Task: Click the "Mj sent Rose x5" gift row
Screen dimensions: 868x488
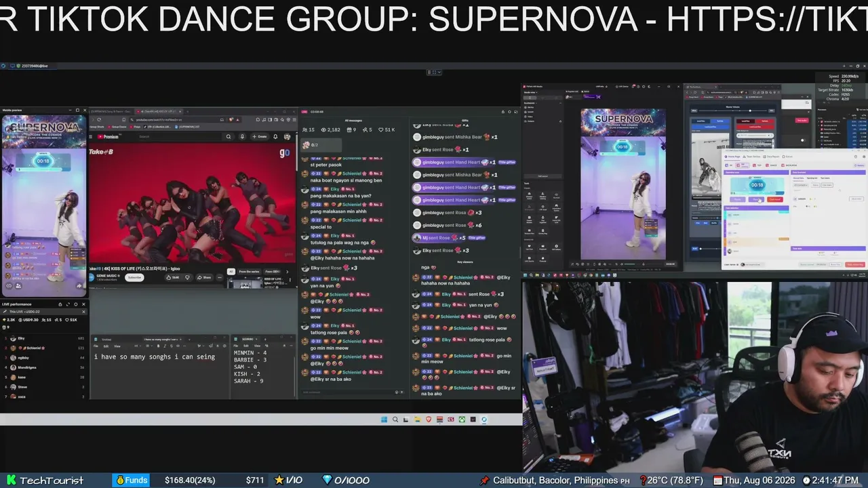Action: coord(448,238)
